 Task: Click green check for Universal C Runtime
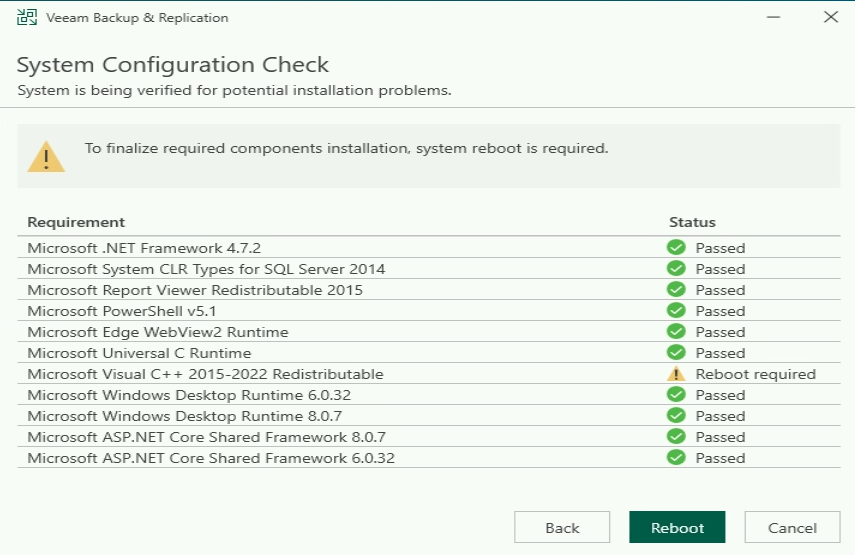coord(677,353)
